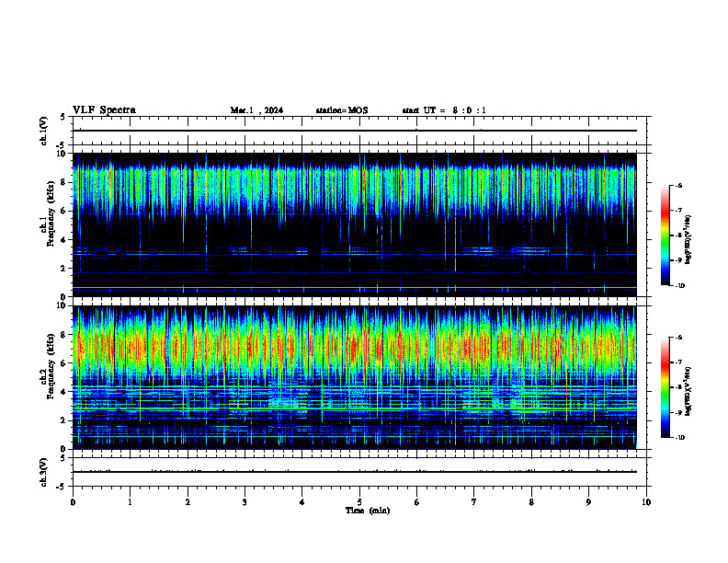Click the -6 label on ch.1 colorbar

pyautogui.click(x=678, y=185)
